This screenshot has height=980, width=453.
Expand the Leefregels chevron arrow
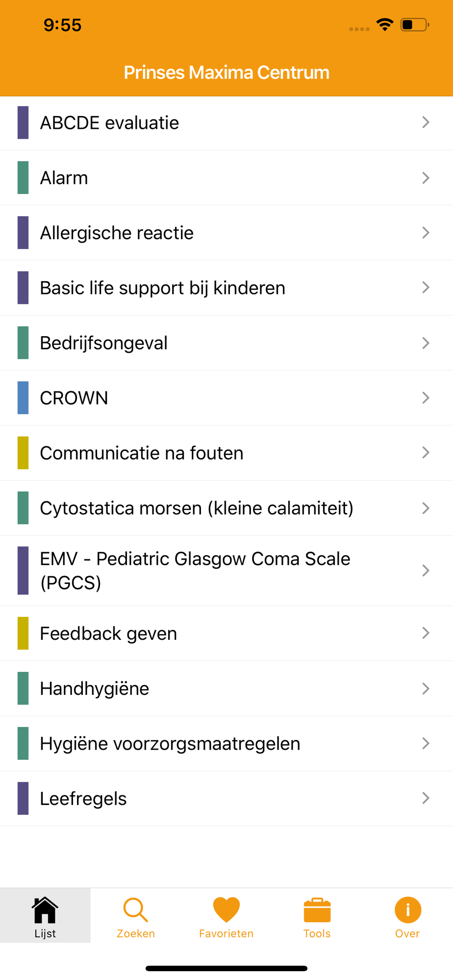426,798
